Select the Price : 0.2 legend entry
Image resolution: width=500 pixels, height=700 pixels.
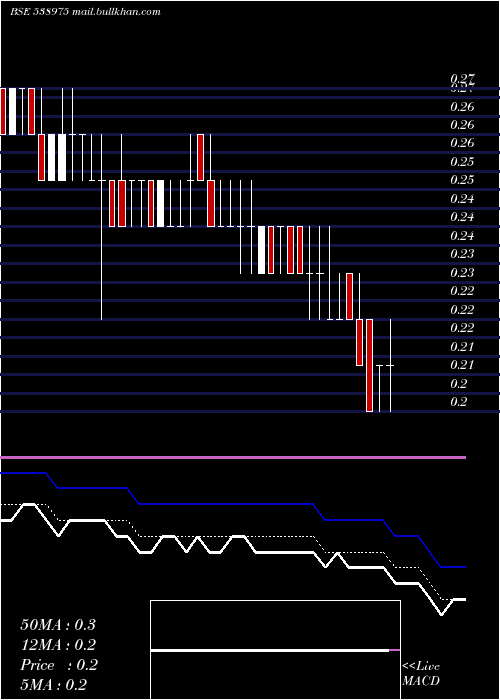pos(59,665)
